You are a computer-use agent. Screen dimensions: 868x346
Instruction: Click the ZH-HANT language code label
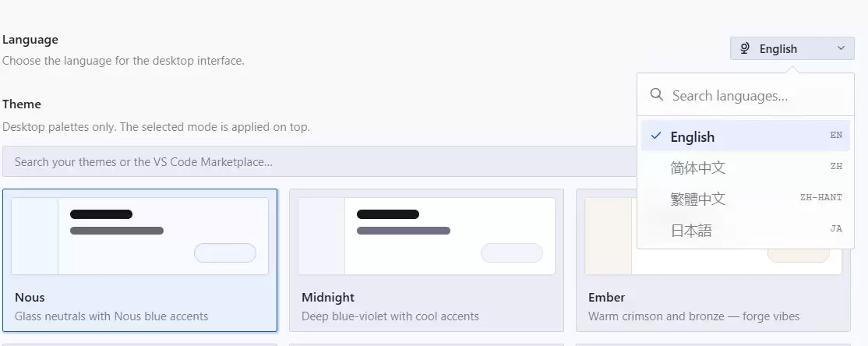(x=821, y=197)
